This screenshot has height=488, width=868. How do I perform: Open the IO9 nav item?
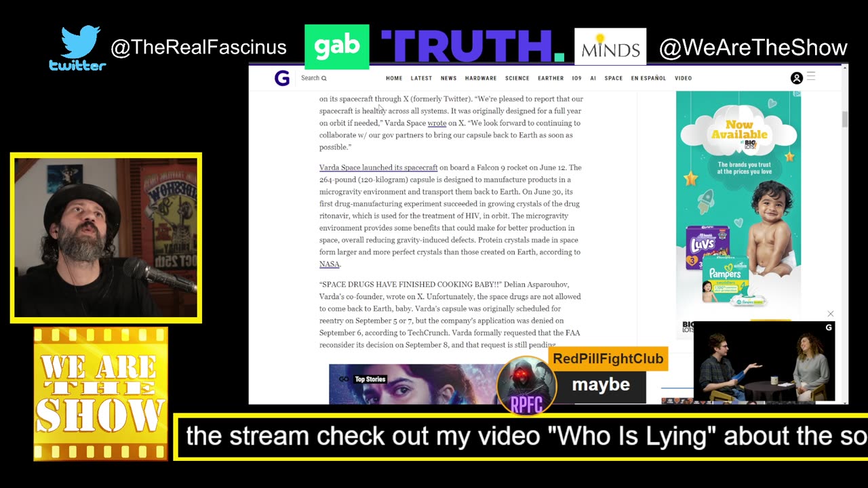576,78
